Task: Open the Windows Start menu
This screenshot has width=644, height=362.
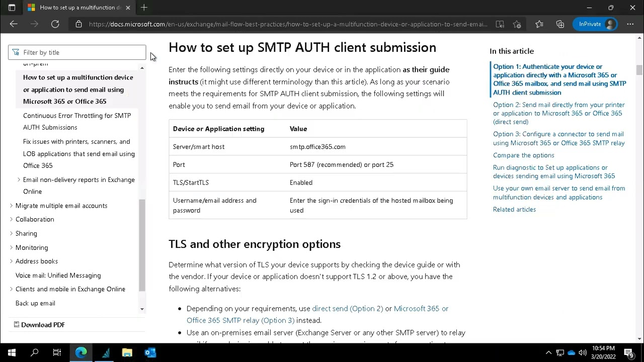Action: point(12,353)
